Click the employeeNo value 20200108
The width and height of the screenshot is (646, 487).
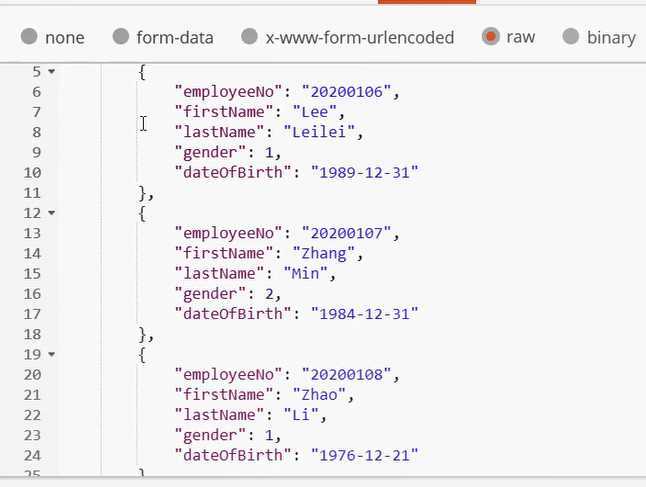346,374
